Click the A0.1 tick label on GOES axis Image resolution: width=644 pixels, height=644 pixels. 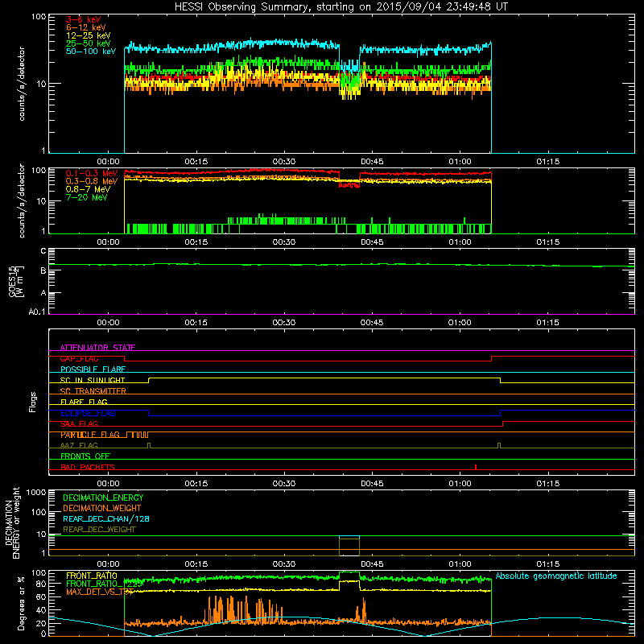pos(38,312)
